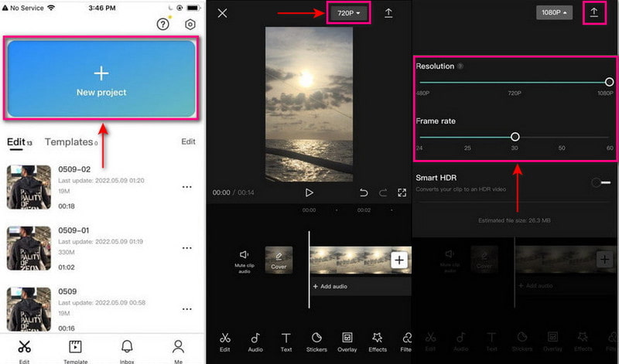Image resolution: width=619 pixels, height=364 pixels.
Task: Open settings hexagon gear icon
Action: click(190, 25)
